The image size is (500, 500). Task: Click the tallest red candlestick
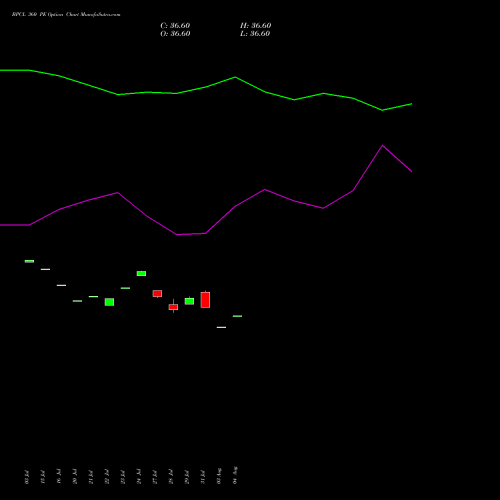tap(205, 300)
